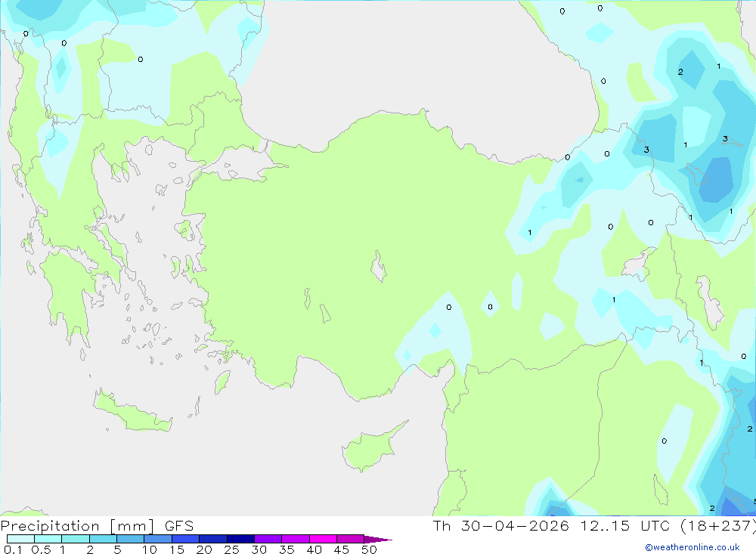Click the '30' legend scale label
This screenshot has width=756, height=554.
(x=259, y=549)
